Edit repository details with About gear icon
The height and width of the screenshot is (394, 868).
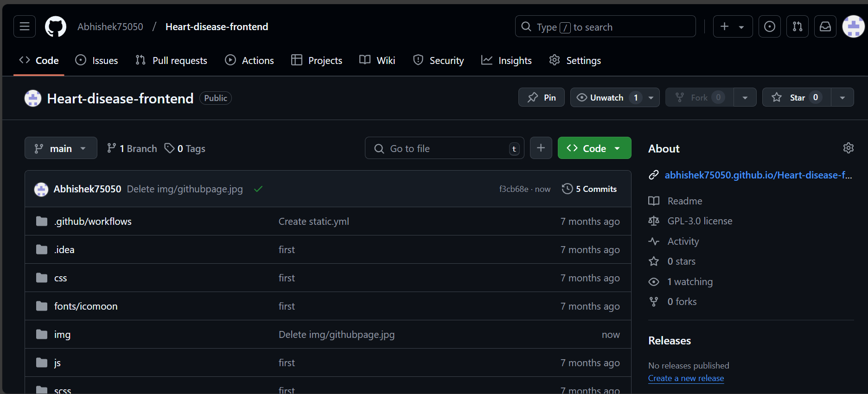tap(848, 148)
